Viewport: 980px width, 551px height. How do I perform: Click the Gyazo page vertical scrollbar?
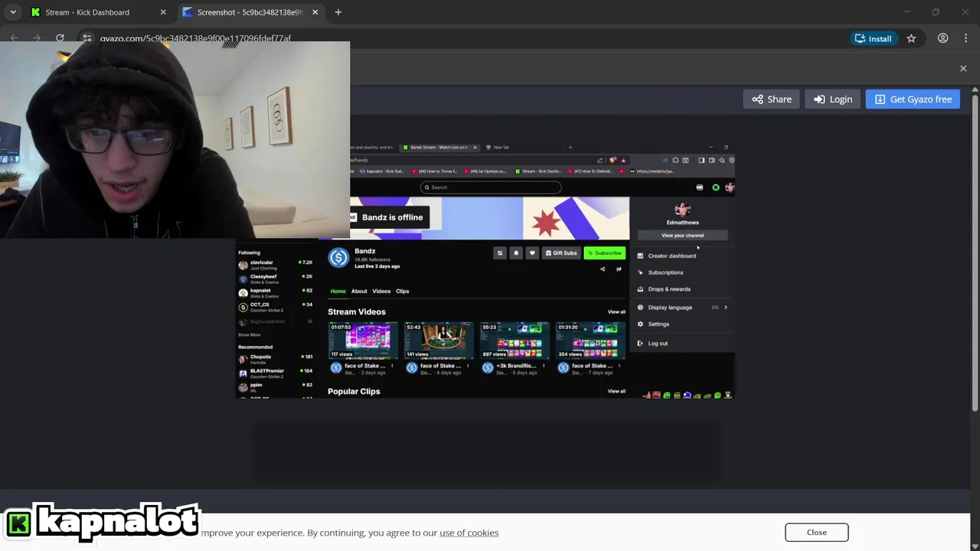tap(975, 253)
